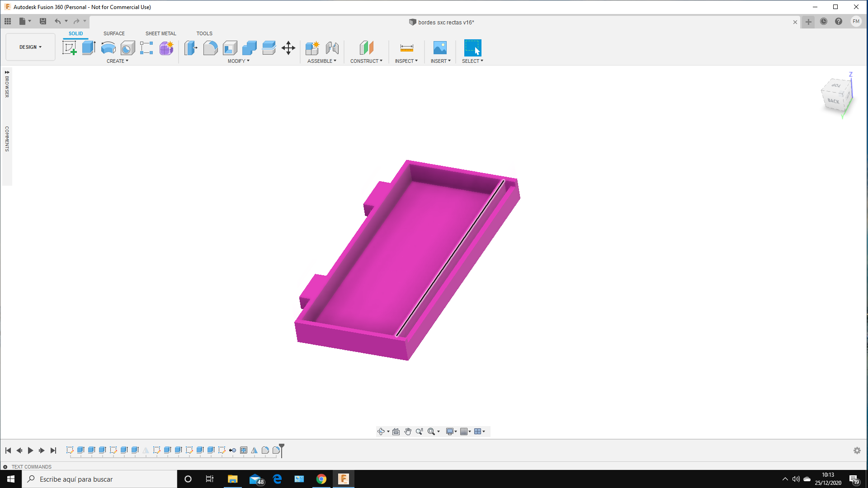Select the Joint tool under Assemble
This screenshot has height=488, width=868.
point(333,47)
